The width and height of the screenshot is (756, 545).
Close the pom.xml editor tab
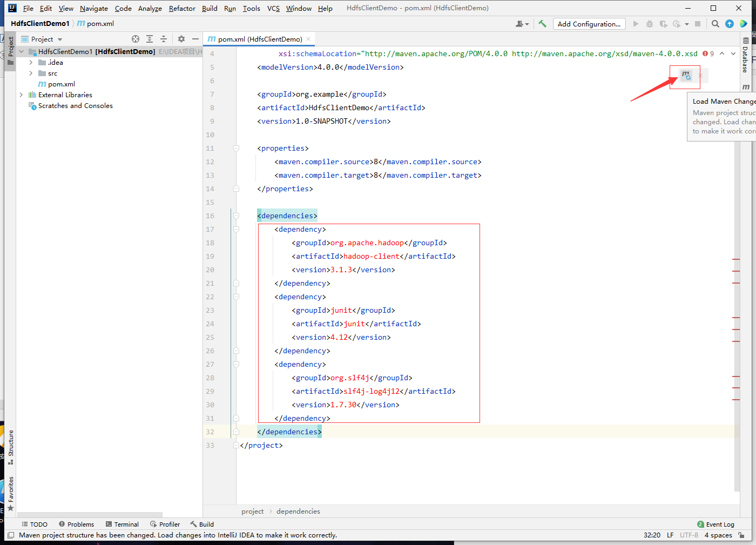pos(308,39)
